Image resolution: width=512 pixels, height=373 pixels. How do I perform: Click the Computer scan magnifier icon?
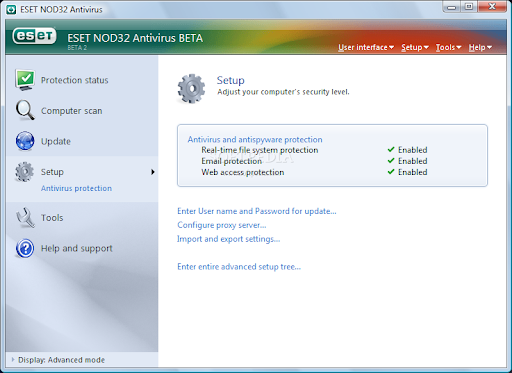25,110
